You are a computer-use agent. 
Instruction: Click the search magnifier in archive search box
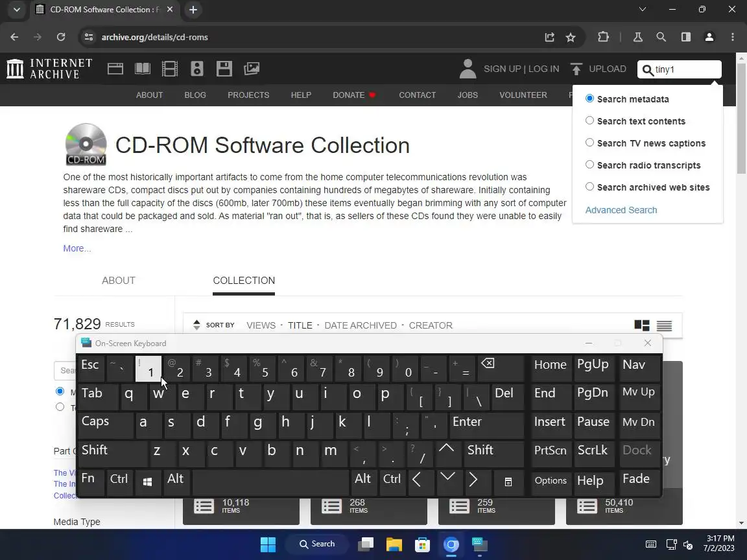[x=647, y=70]
